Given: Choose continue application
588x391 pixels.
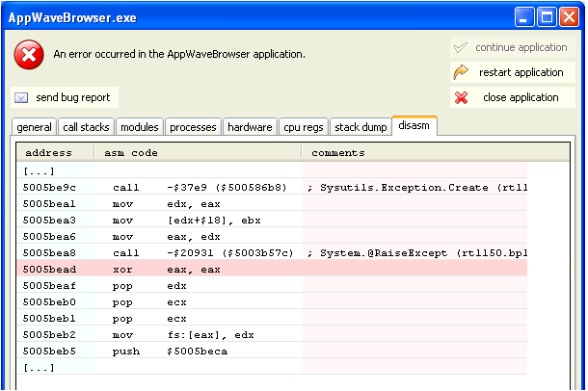Looking at the screenshot, I should pos(512,47).
